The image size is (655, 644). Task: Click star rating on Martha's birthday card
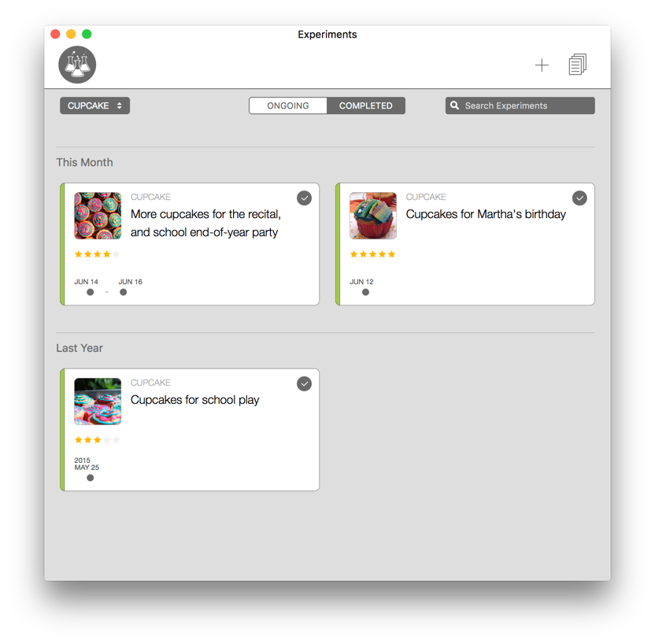coord(372,254)
